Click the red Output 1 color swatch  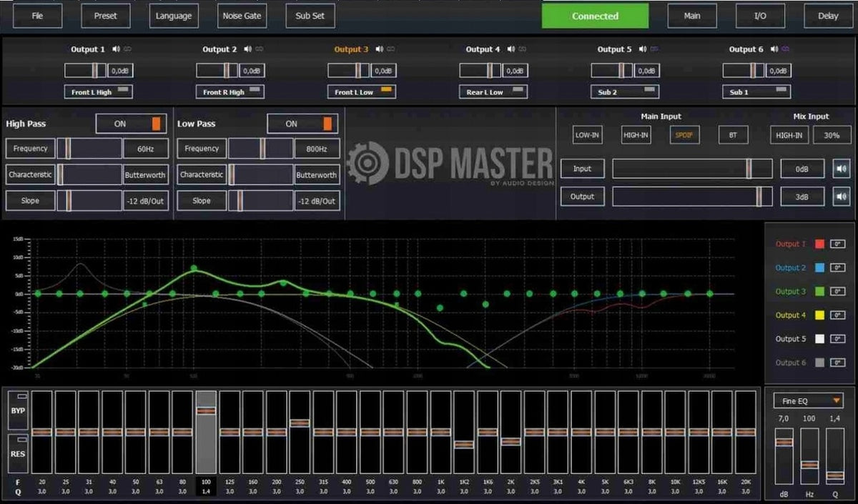[819, 244]
